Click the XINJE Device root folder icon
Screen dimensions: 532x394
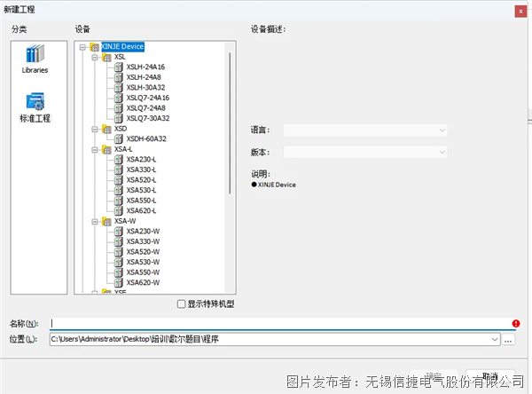click(x=95, y=47)
